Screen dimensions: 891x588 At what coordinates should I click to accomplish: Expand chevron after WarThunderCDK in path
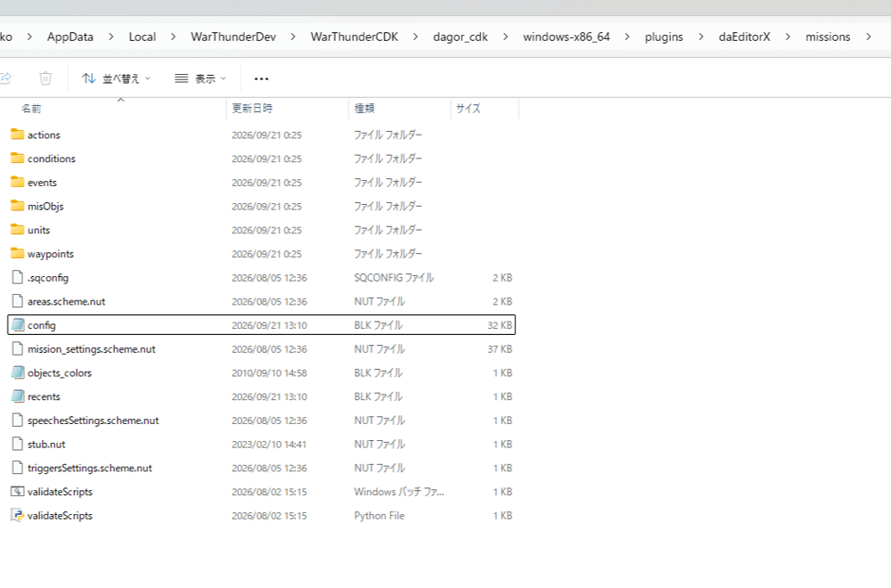tap(415, 37)
